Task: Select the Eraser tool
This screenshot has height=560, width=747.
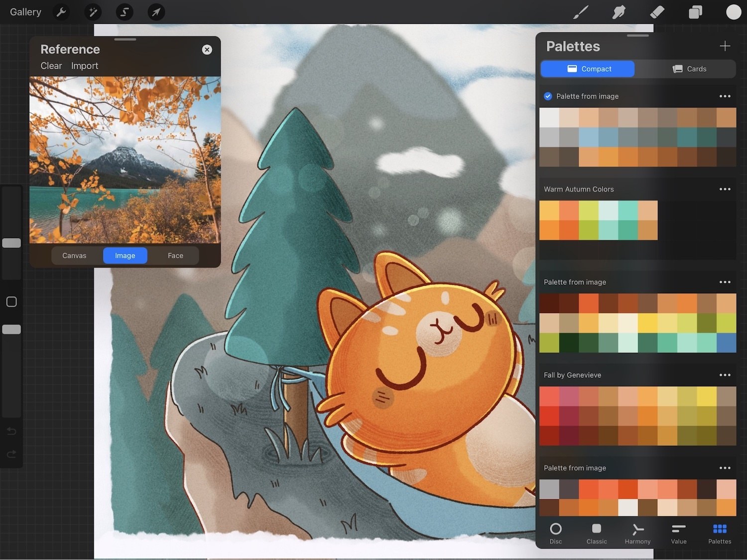Action: 657,12
